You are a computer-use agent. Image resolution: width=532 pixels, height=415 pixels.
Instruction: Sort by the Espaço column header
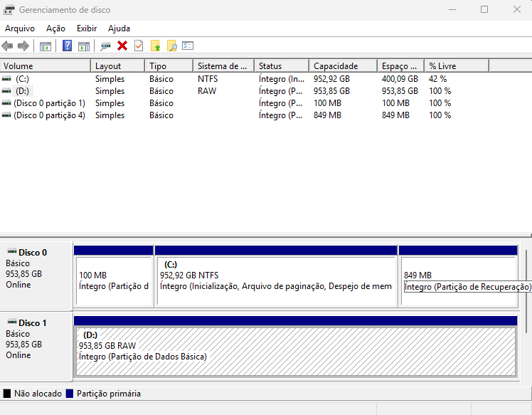[x=400, y=66]
